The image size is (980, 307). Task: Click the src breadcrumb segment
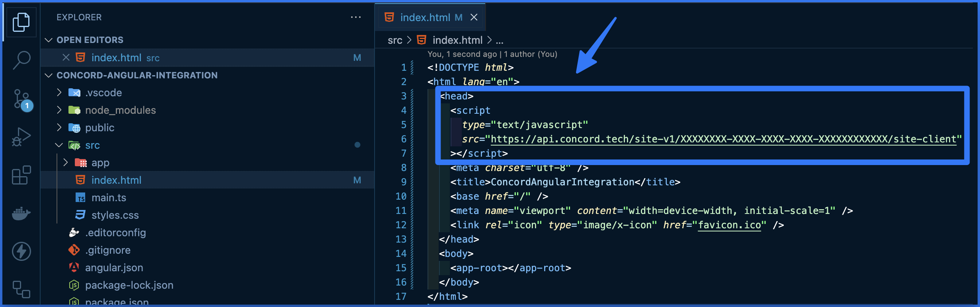click(x=395, y=40)
